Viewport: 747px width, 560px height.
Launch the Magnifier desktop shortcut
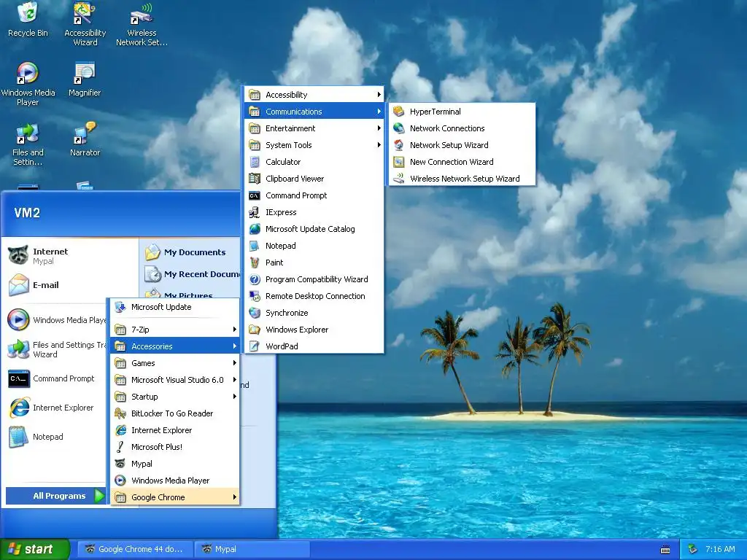[85, 79]
